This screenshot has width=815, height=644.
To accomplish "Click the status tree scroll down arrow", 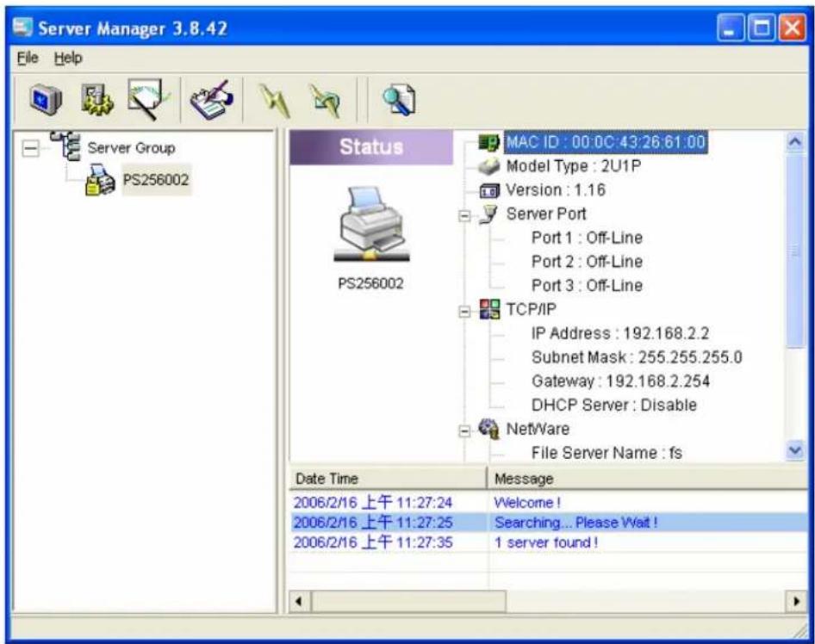I will pos(795,449).
